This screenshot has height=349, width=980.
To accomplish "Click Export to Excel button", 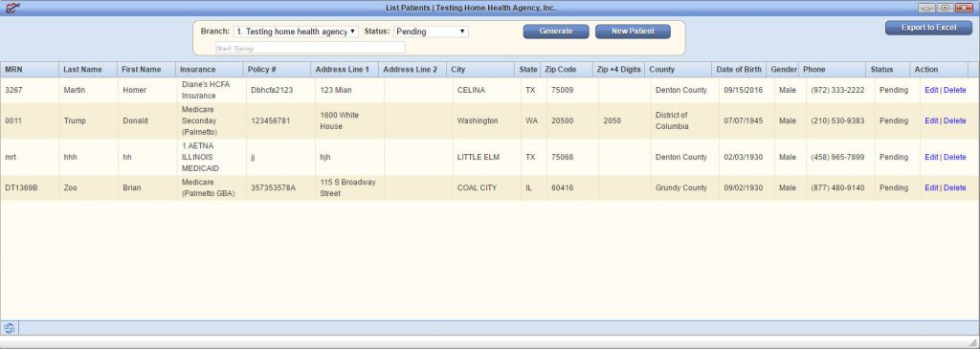I will (x=928, y=28).
